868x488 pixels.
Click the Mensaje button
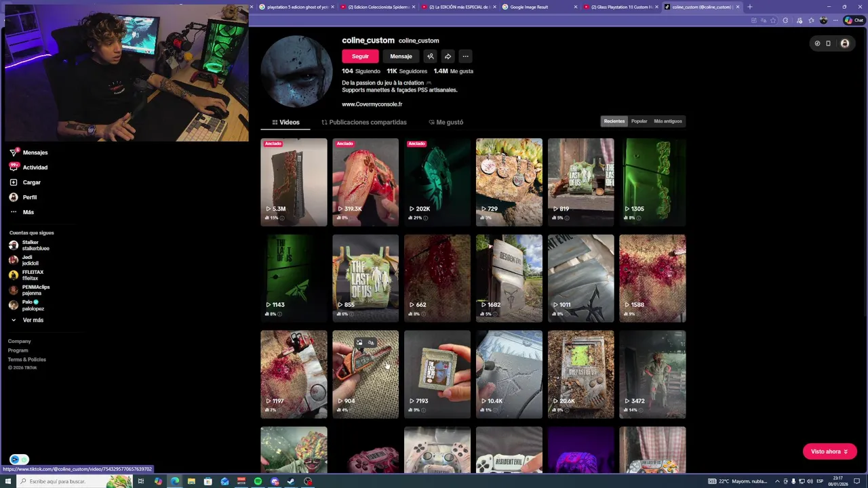pyautogui.click(x=401, y=56)
